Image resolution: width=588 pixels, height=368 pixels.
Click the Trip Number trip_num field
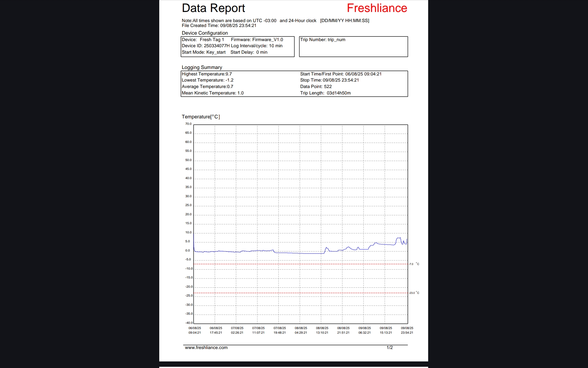tap(322, 40)
